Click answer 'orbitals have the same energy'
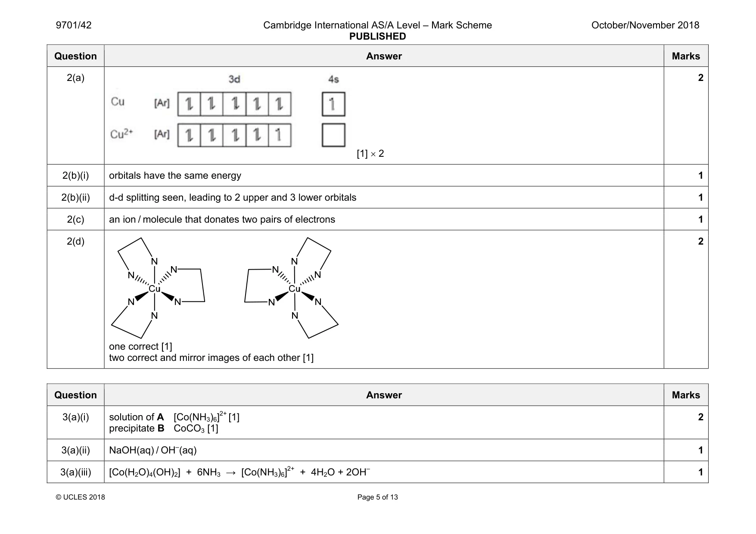Image resolution: width=756 pixels, height=534 pixels. click(175, 176)
